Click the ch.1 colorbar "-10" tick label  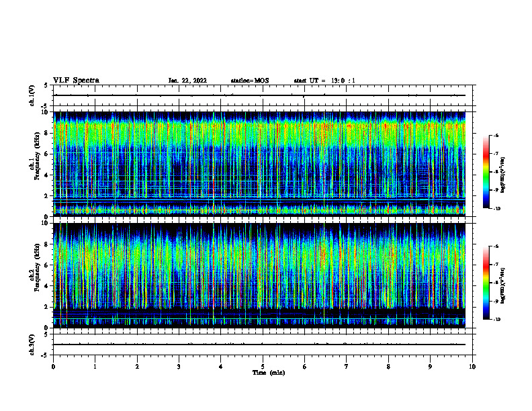point(496,209)
